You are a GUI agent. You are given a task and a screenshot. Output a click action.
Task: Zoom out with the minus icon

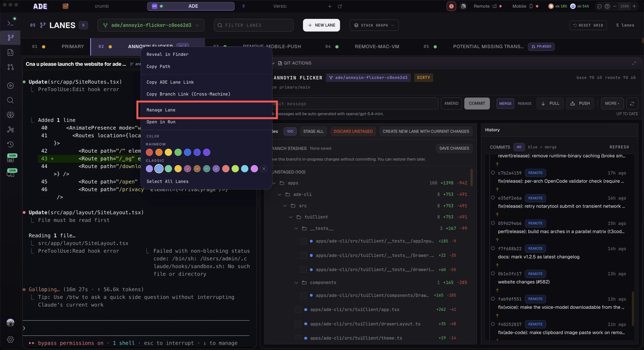coord(615,6)
